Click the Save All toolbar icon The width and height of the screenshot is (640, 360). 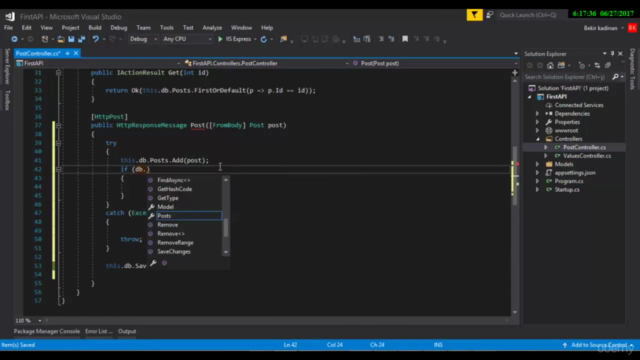pyautogui.click(x=82, y=39)
